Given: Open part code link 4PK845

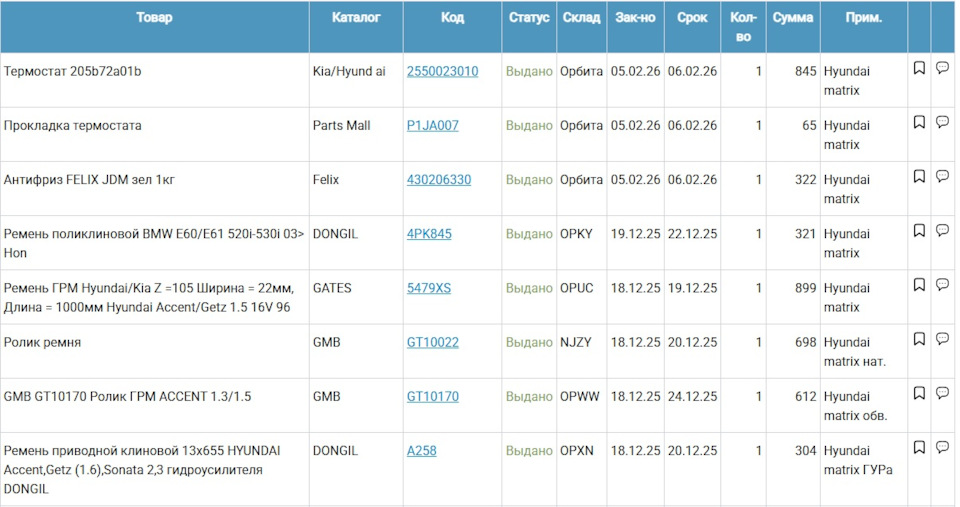Looking at the screenshot, I should pos(429,234).
